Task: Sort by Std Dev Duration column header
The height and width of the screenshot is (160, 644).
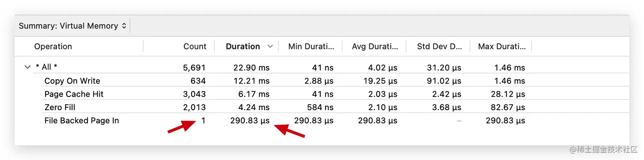Action: pyautogui.click(x=440, y=46)
